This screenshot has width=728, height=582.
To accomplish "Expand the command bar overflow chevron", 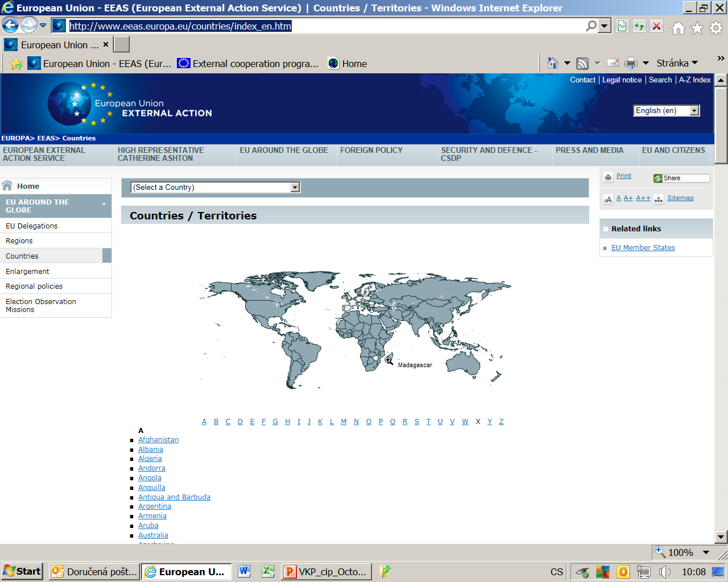I will point(721,58).
